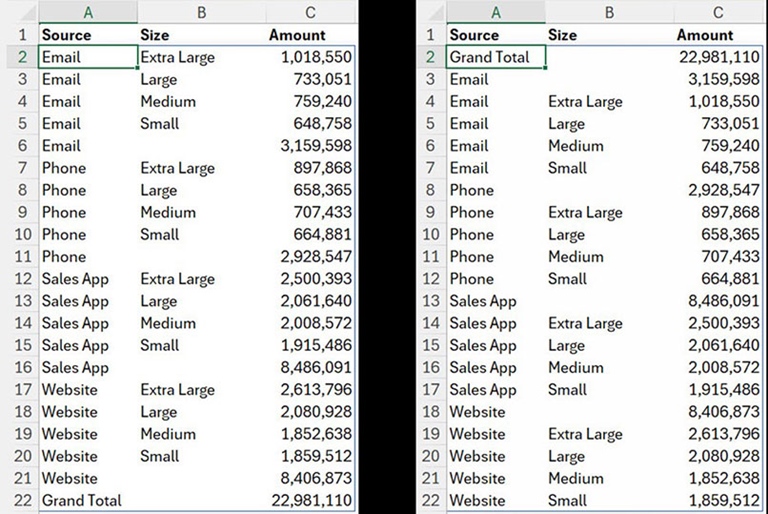Click 3,159,598 amount in right table
This screenshot has height=514, width=768.
tap(718, 79)
